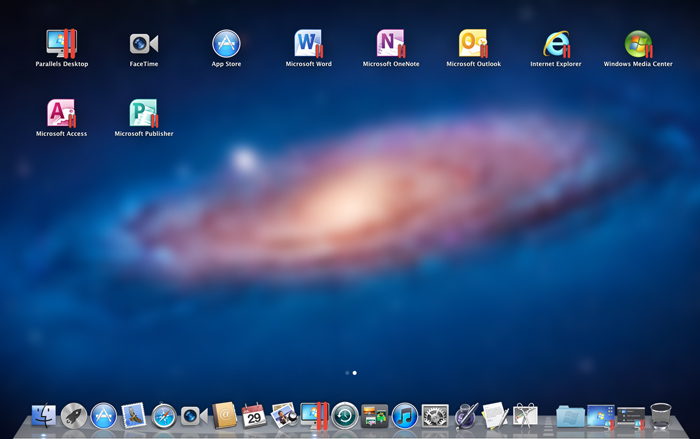Open Mail stamp icon in Dock
The image size is (700, 439).
point(133,416)
